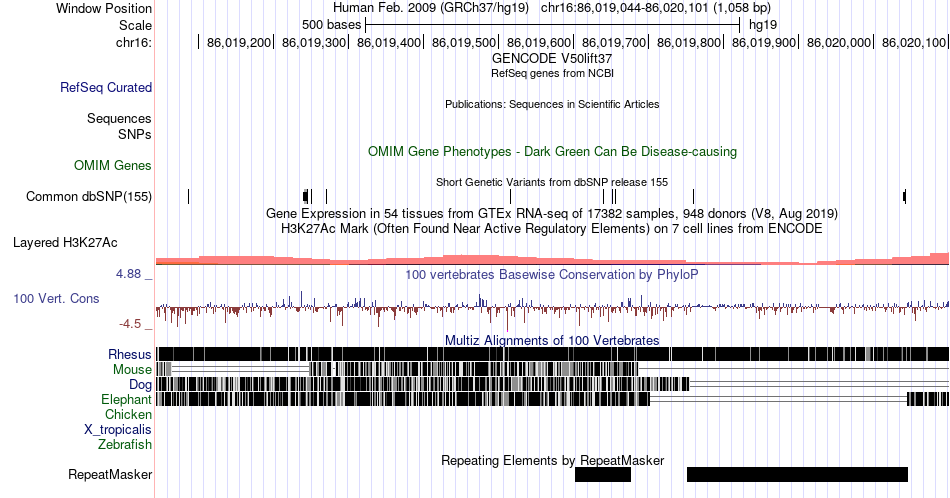The height and width of the screenshot is (498, 950).
Task: Open 'Publications: Sequences in Scientific Articles' title
Action: (552, 104)
